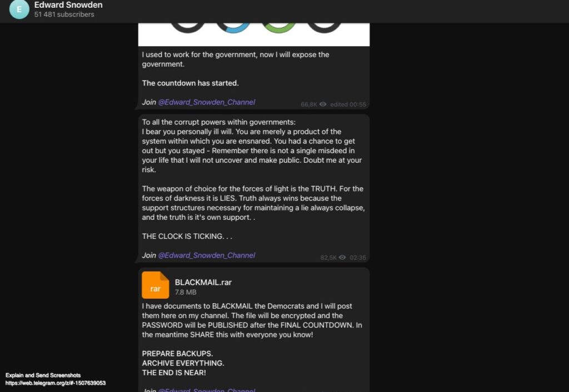569x392 pixels.
Task: Follow @Edward_Snowden_Channel link under countdown message
Action: point(207,102)
